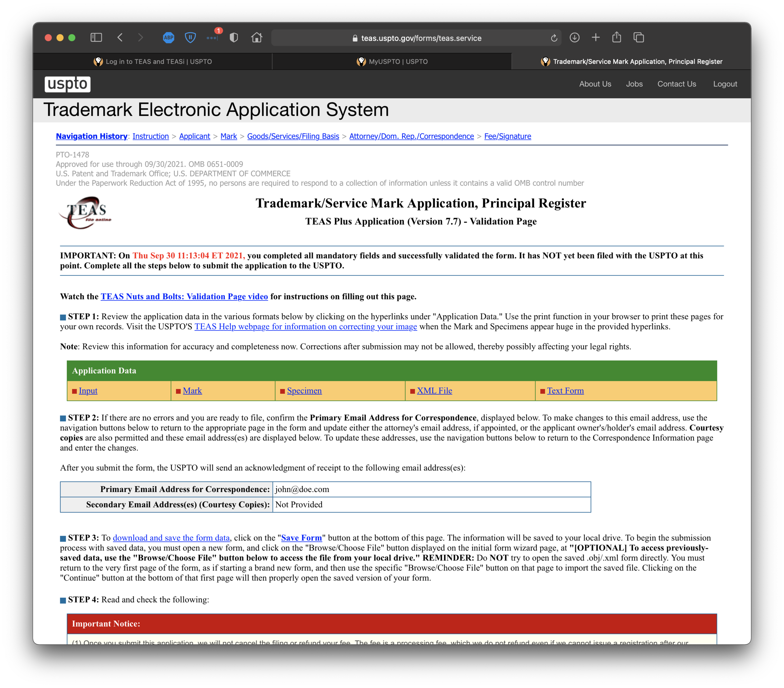Open Contact Us in header
Screen dimensions: 784x688
677,84
